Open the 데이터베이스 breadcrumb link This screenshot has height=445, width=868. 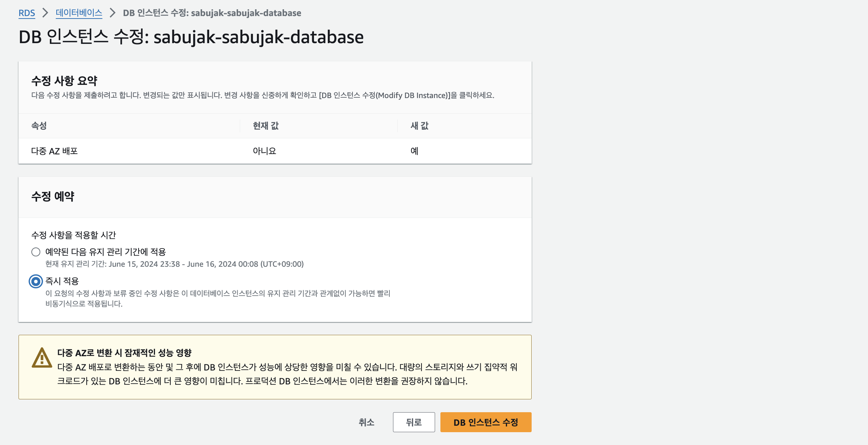coord(79,13)
